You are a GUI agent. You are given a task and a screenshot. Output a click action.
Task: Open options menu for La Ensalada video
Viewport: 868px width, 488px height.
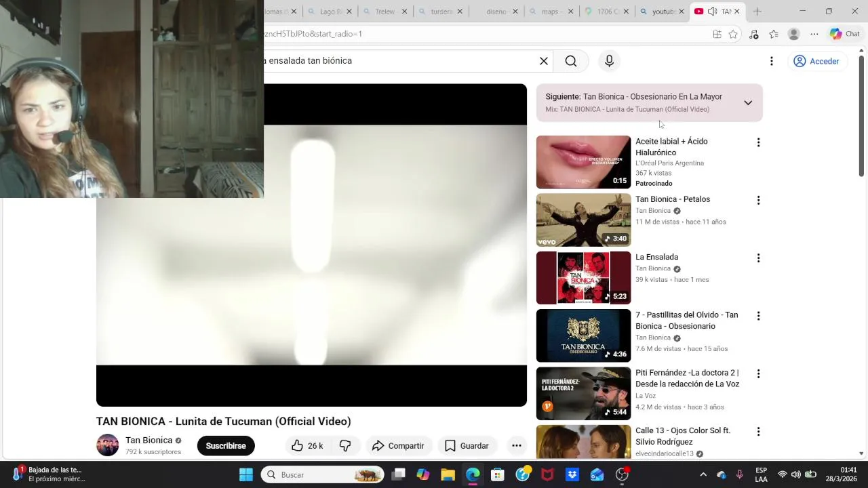tap(758, 258)
